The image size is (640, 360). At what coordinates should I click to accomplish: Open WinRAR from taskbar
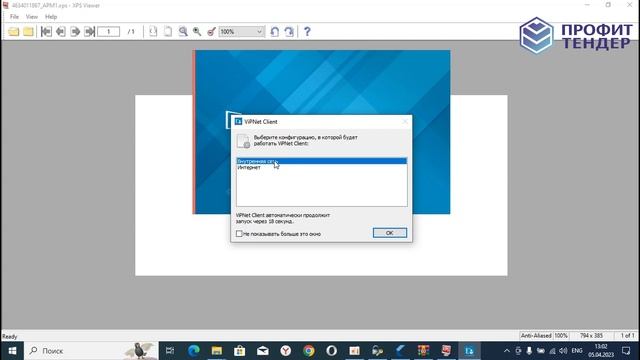click(x=423, y=351)
